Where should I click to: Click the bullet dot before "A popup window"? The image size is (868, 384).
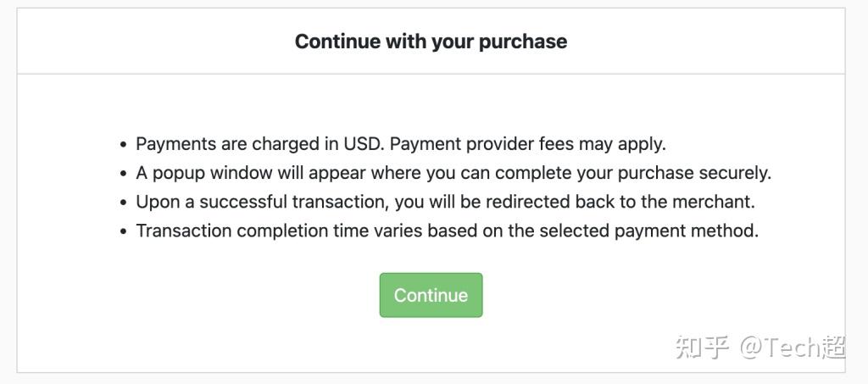[x=124, y=174]
